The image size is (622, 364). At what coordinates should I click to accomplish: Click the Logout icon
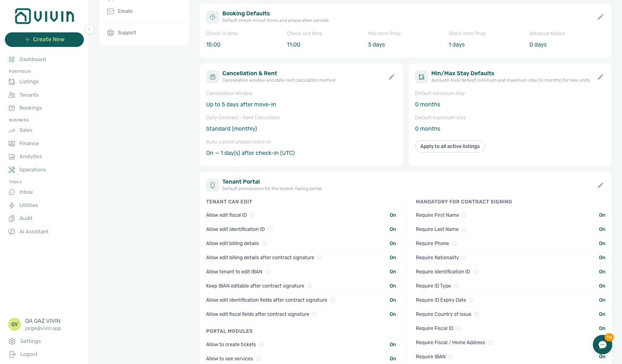tap(12, 354)
